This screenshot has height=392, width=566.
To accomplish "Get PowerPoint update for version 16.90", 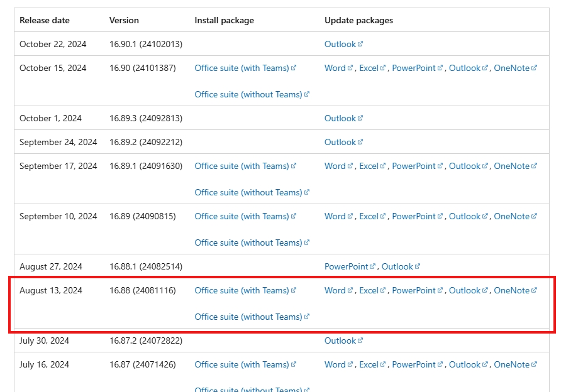I will click(417, 68).
